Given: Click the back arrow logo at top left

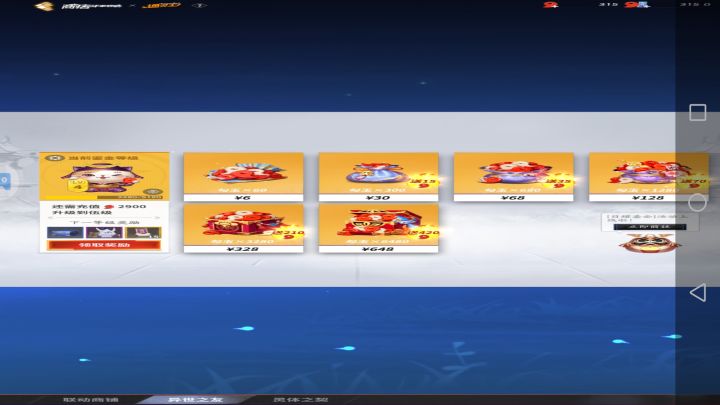Looking at the screenshot, I should pyautogui.click(x=45, y=6).
